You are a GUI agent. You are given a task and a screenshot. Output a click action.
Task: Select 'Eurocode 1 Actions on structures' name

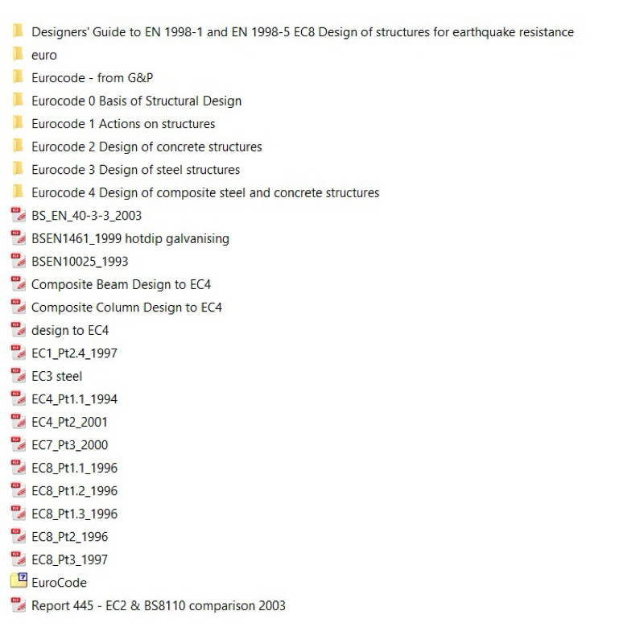[x=123, y=124]
